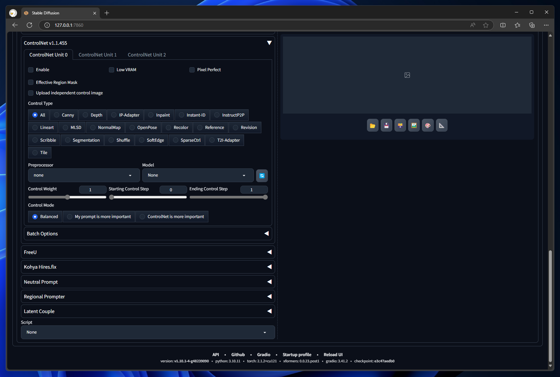The image size is (560, 377).
Task: Select the Lineart control type
Action: pos(43,127)
